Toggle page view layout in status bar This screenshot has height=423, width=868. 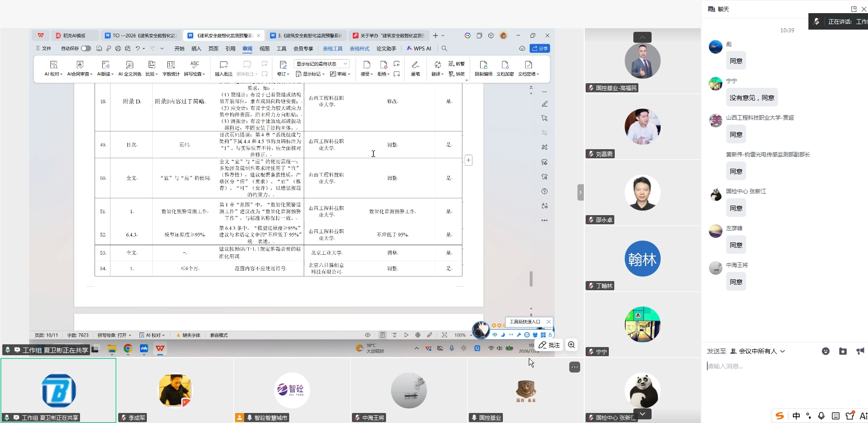382,335
